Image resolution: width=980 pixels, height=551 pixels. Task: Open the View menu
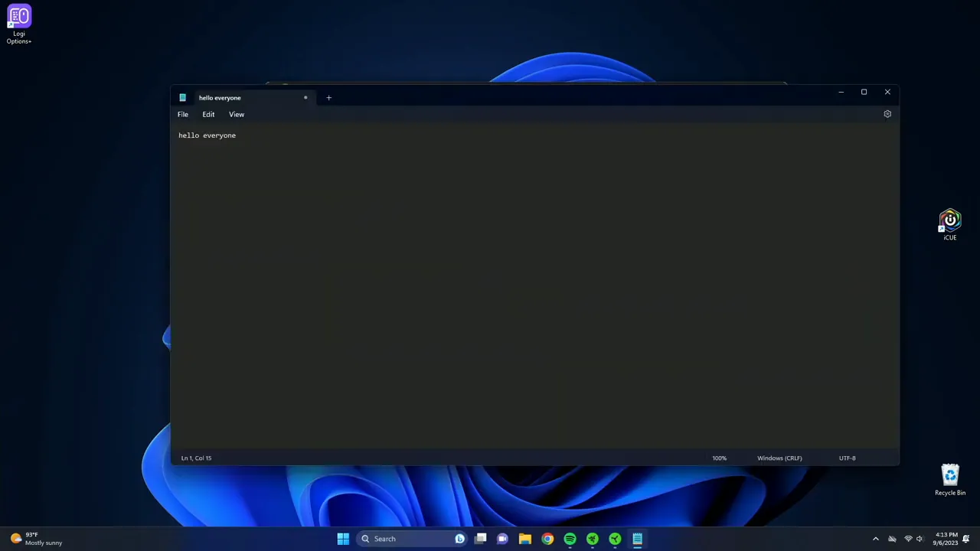tap(237, 114)
